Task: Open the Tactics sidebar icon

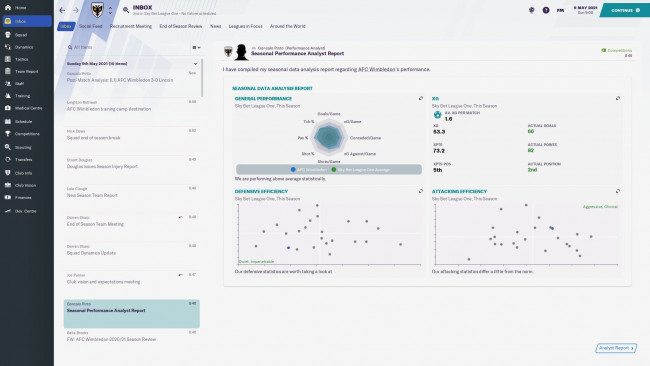Action: pos(8,59)
